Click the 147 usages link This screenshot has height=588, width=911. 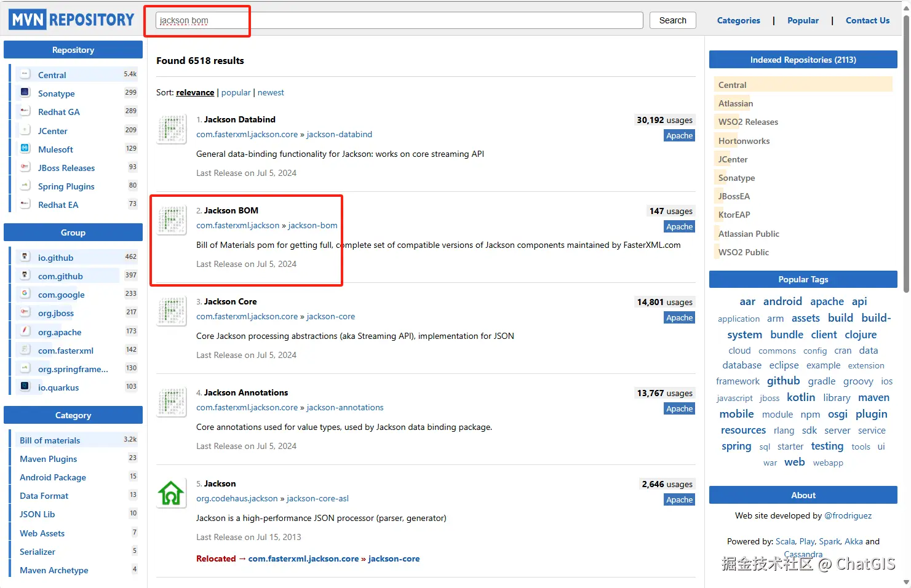[x=671, y=211]
